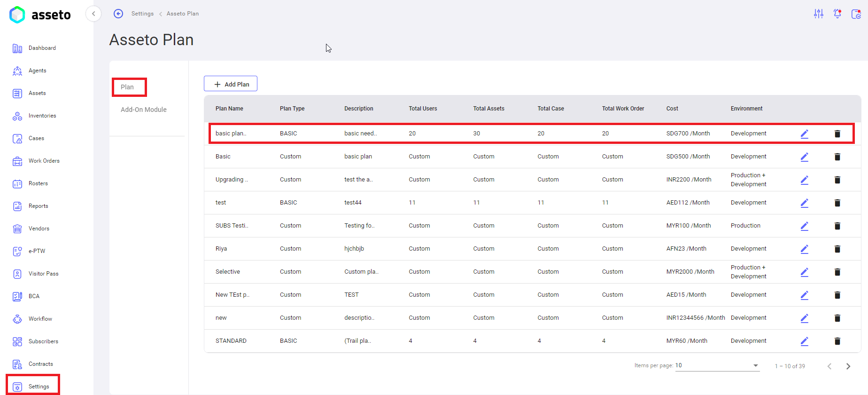Go to next page of plans

pos(848,366)
